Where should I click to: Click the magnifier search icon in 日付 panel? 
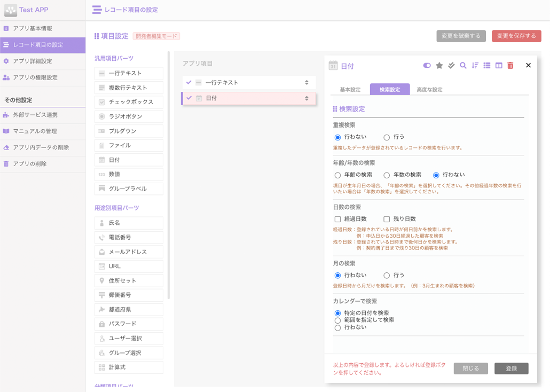coord(463,66)
